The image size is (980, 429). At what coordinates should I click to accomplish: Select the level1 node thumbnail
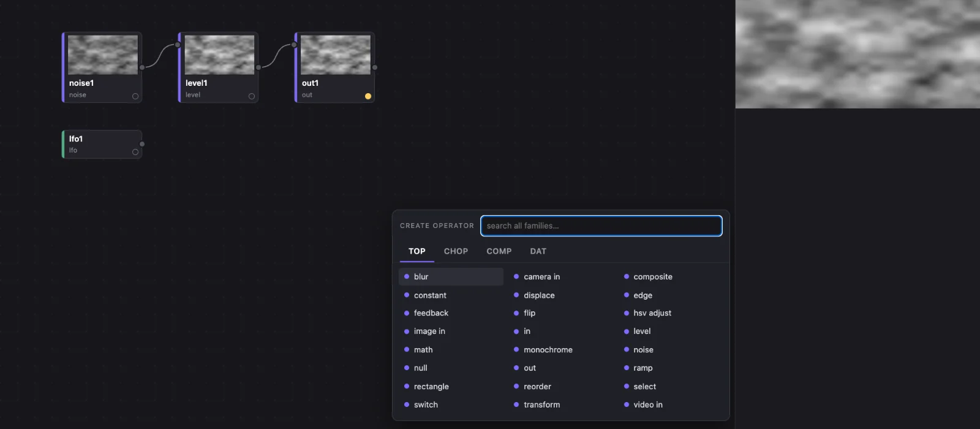tap(219, 55)
